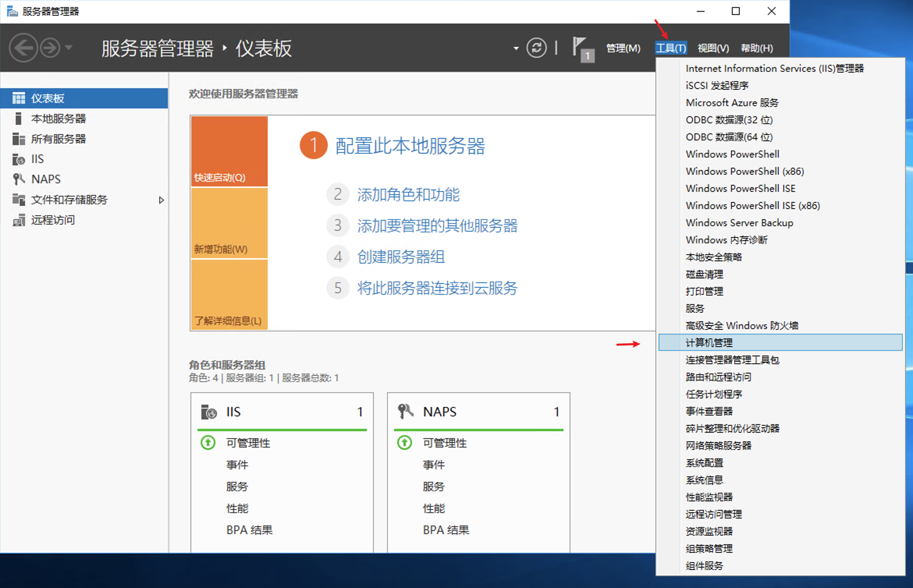Open 远程访问 from the sidebar icon
Screen dimensions: 913x588
(x=18, y=220)
